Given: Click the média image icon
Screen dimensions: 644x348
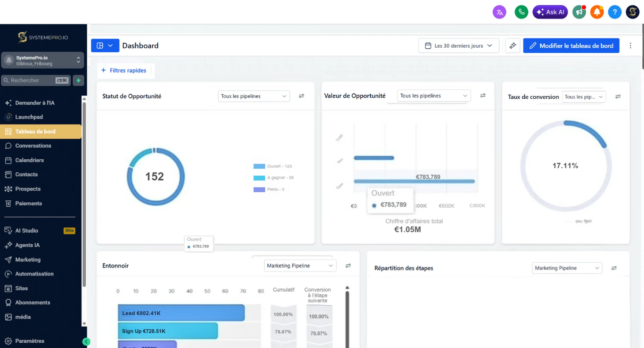Looking at the screenshot, I should (8, 317).
